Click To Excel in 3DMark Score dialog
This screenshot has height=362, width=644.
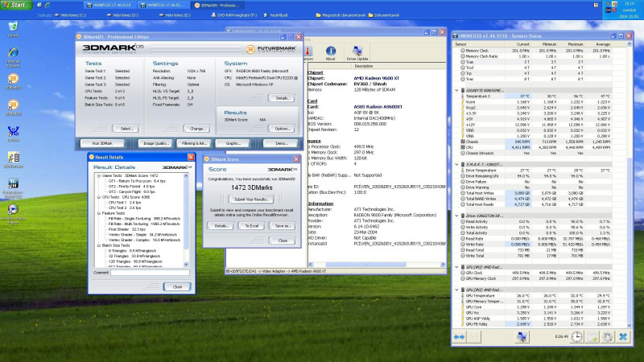pyautogui.click(x=251, y=226)
